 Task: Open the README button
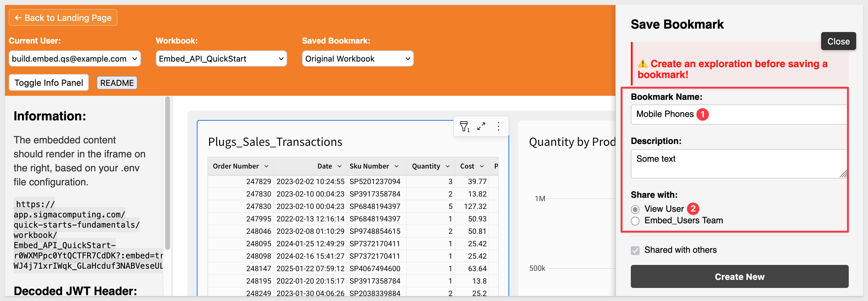point(117,83)
